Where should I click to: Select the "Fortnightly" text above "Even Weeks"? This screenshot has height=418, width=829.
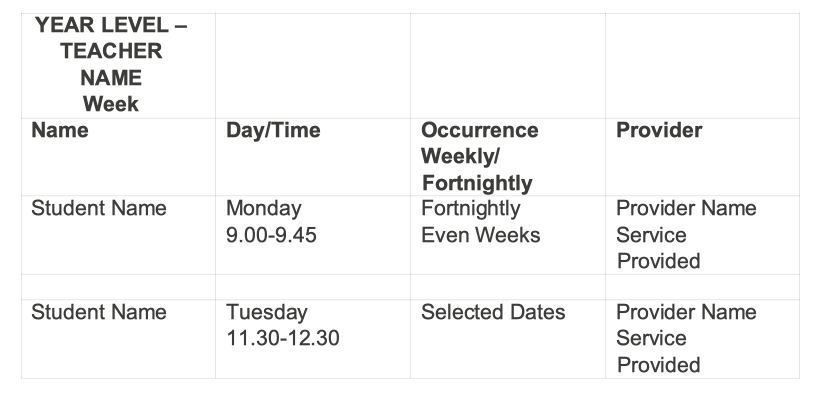coord(470,209)
